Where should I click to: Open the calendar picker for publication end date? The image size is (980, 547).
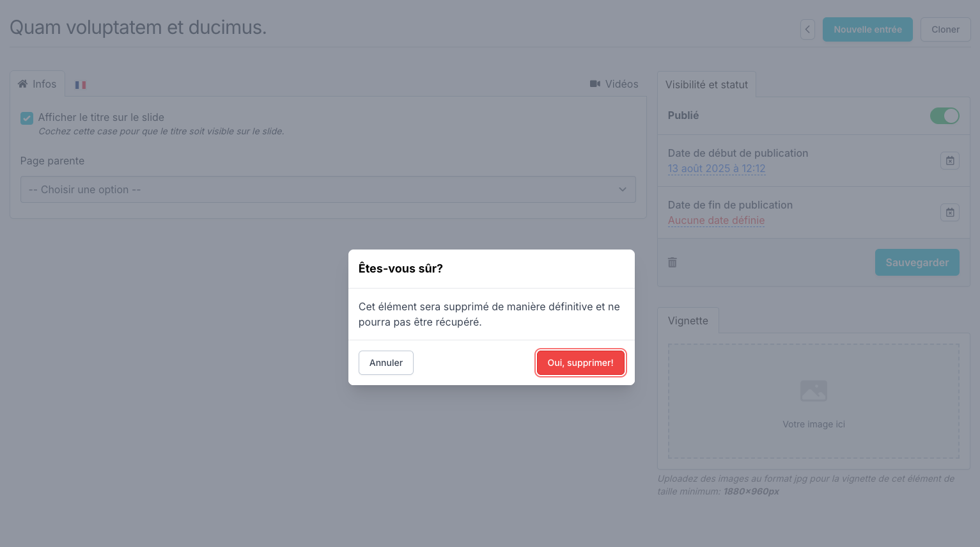(x=950, y=212)
